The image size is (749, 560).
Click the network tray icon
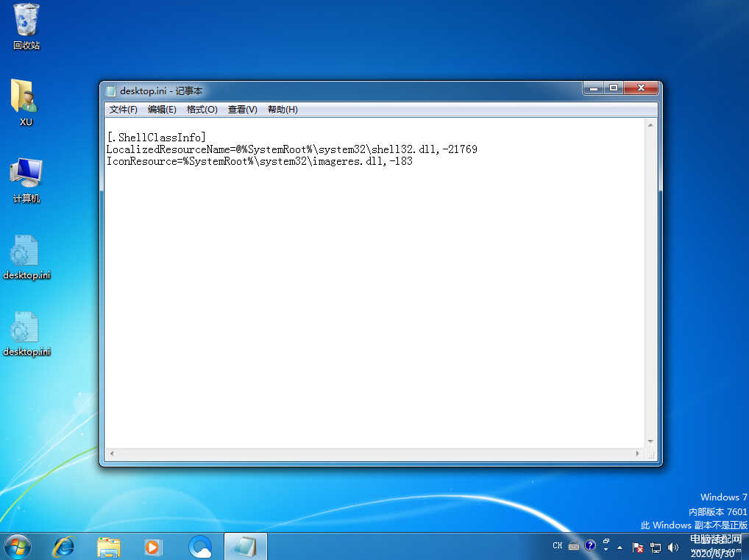[656, 547]
